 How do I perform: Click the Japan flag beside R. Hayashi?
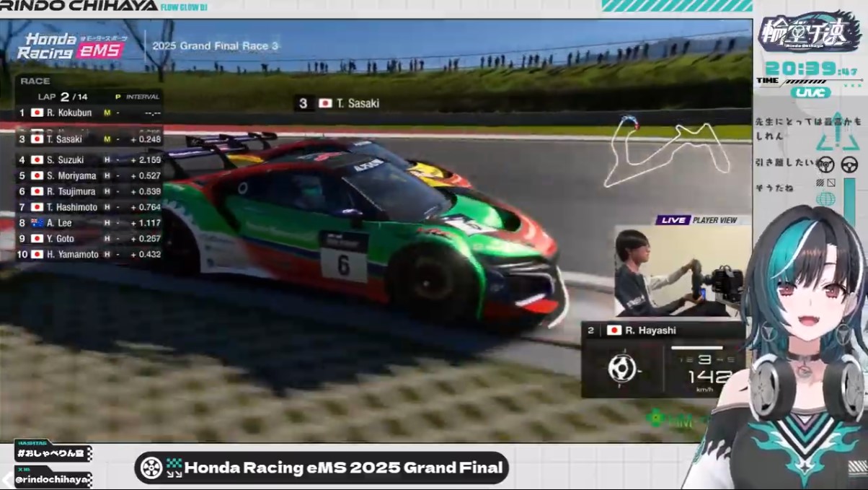[x=614, y=330]
